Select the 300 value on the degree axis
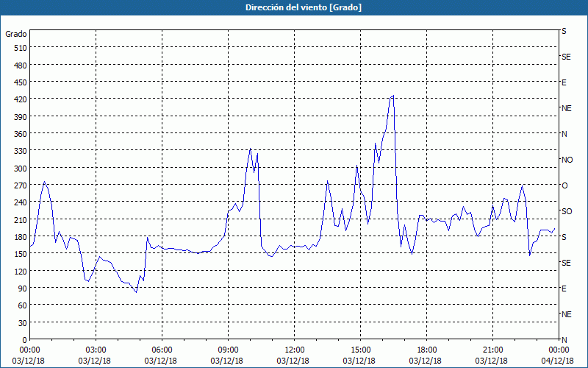588x368 pixels. (21, 169)
